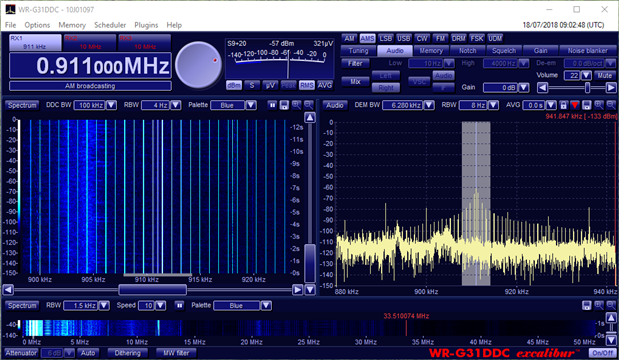Save the wideband spectrum with disk icon
619x360 pixels.
tap(587, 305)
